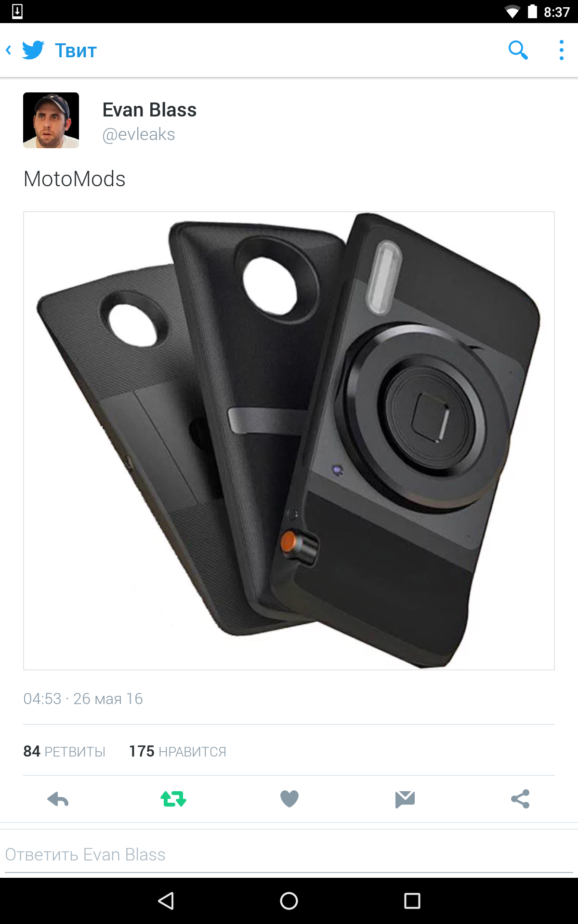Open search with the magnifier icon
The height and width of the screenshot is (924, 578).
click(x=518, y=50)
